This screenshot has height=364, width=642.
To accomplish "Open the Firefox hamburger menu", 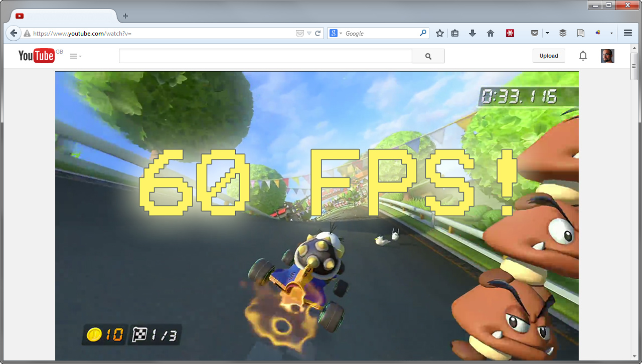I will pyautogui.click(x=627, y=33).
